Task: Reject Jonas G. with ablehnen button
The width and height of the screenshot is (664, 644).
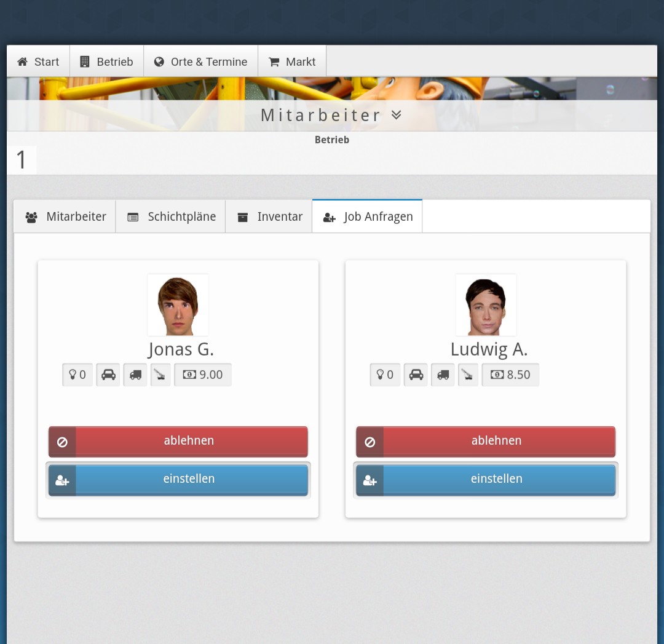Action: click(178, 441)
